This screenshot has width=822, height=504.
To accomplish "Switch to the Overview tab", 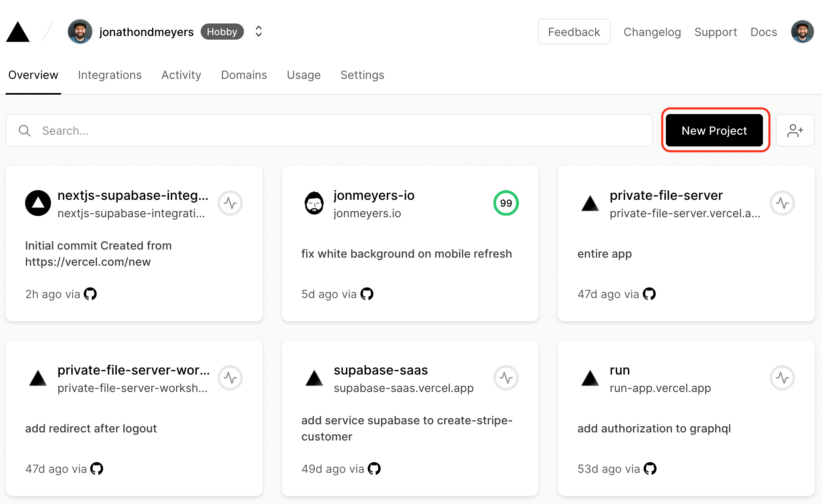I will (x=33, y=75).
